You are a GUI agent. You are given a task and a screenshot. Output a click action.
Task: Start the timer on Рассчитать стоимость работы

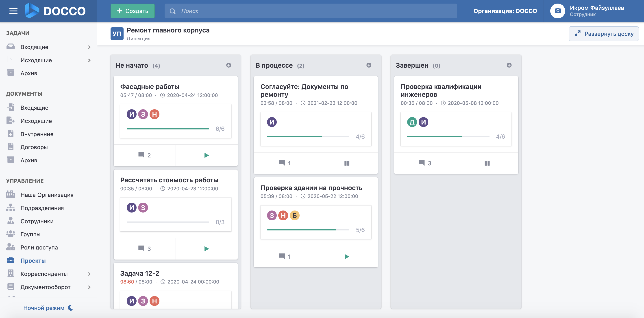[x=207, y=249]
